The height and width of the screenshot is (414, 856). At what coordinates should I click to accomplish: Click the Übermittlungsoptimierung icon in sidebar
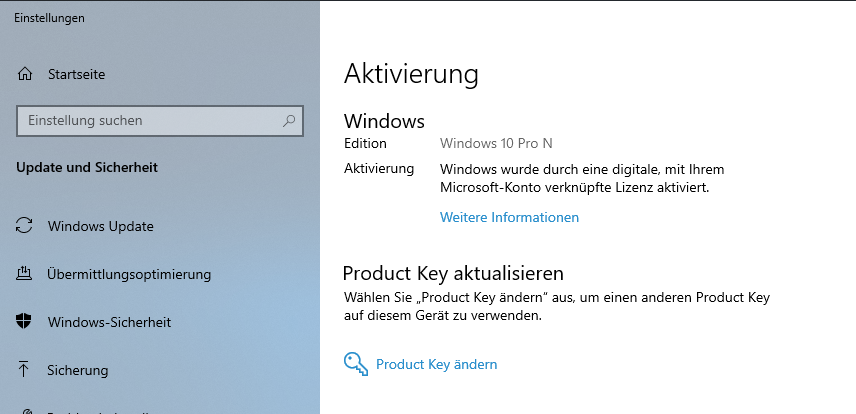coord(26,274)
